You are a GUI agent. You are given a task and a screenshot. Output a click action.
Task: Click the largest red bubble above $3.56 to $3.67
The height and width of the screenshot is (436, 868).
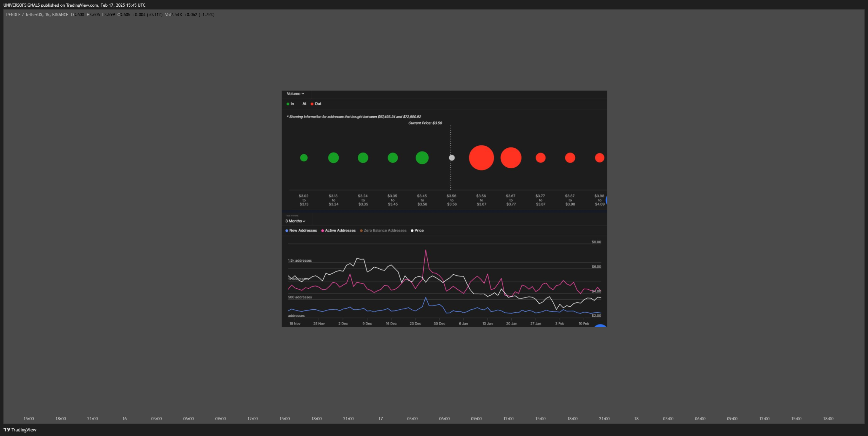click(481, 158)
